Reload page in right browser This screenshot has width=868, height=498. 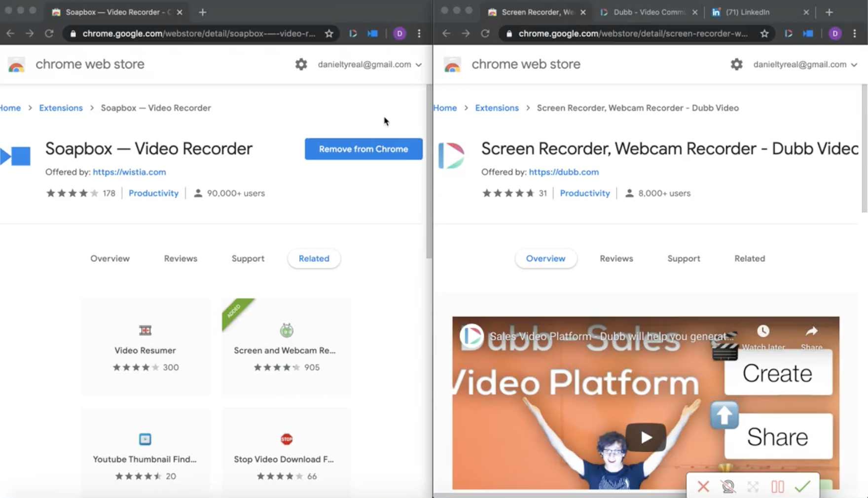pyautogui.click(x=485, y=34)
